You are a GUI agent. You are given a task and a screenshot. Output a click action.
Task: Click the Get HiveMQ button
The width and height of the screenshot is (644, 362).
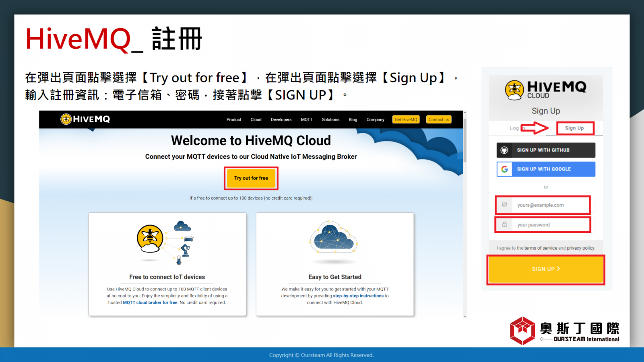coord(406,119)
